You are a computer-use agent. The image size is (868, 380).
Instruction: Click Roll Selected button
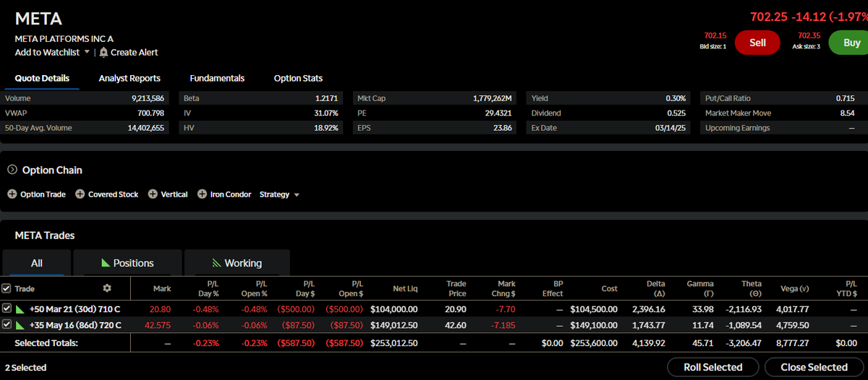[x=713, y=367]
